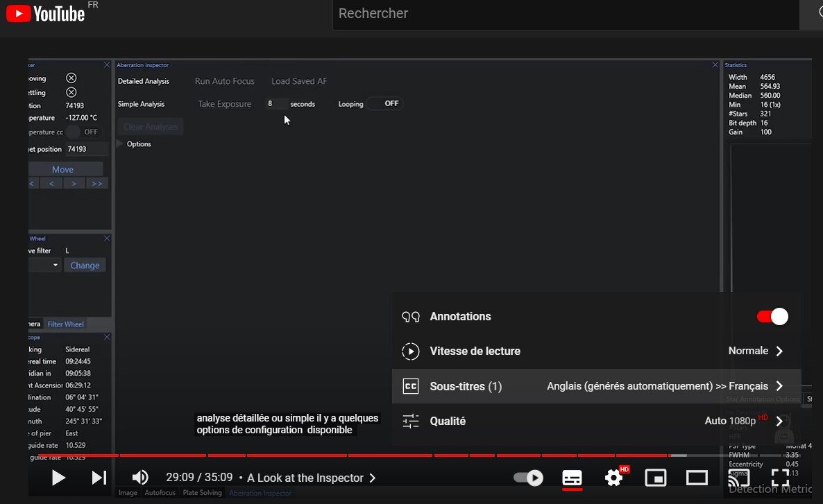
Task: Click the Sidereal tracking value
Action: [x=77, y=349]
